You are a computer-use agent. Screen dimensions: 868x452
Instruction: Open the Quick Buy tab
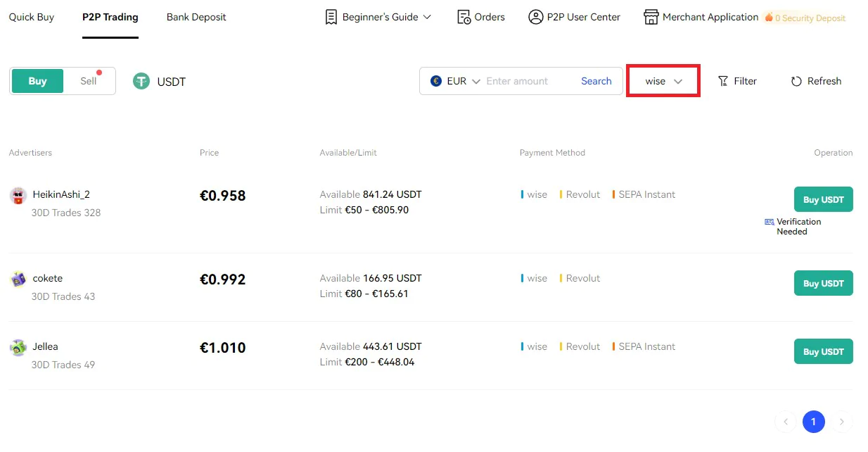click(x=32, y=17)
